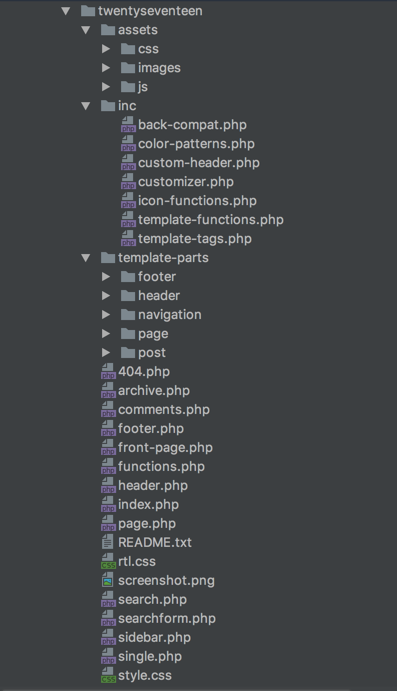Select the footer.php file name

(151, 428)
